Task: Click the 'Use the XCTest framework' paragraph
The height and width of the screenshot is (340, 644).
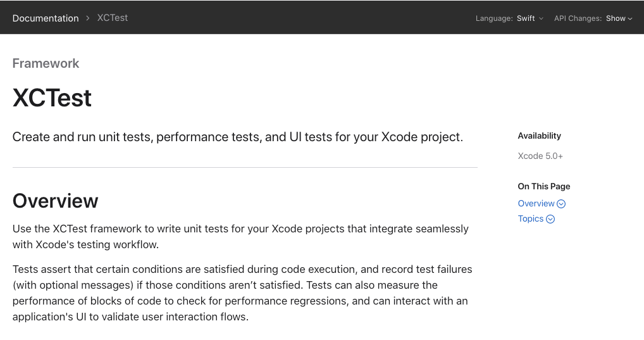Action: pyautogui.click(x=240, y=236)
